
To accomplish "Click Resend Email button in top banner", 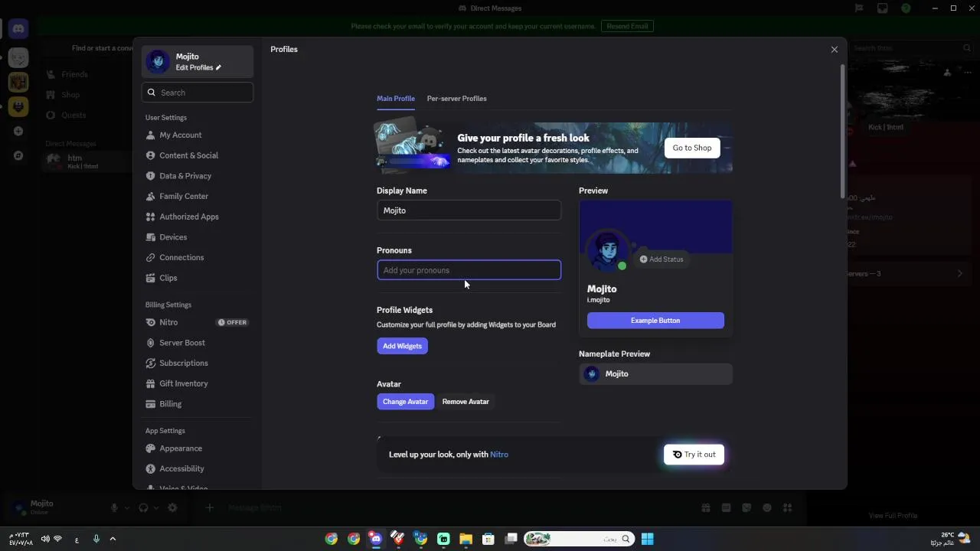I will (627, 26).
